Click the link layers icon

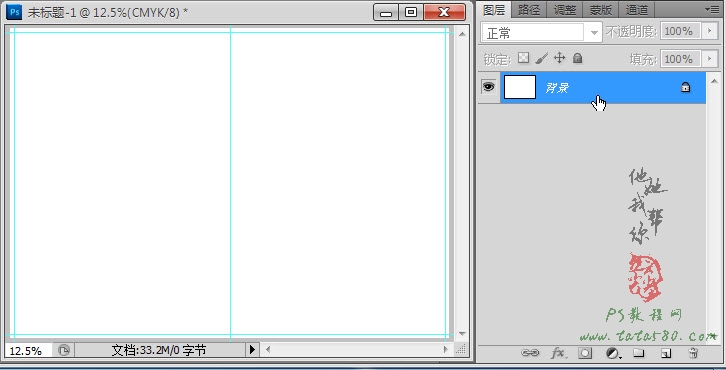(530, 353)
